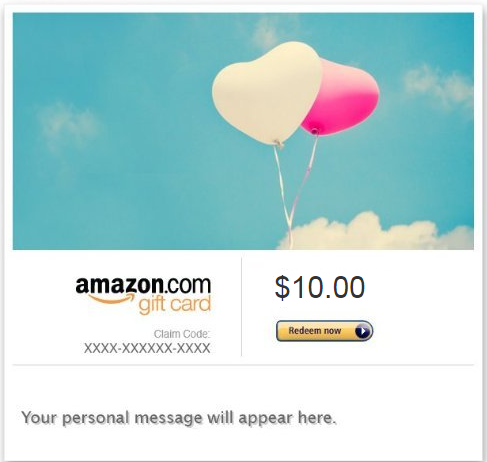
Task: Click the blue arrow icon on Redeem button
Action: tap(362, 331)
